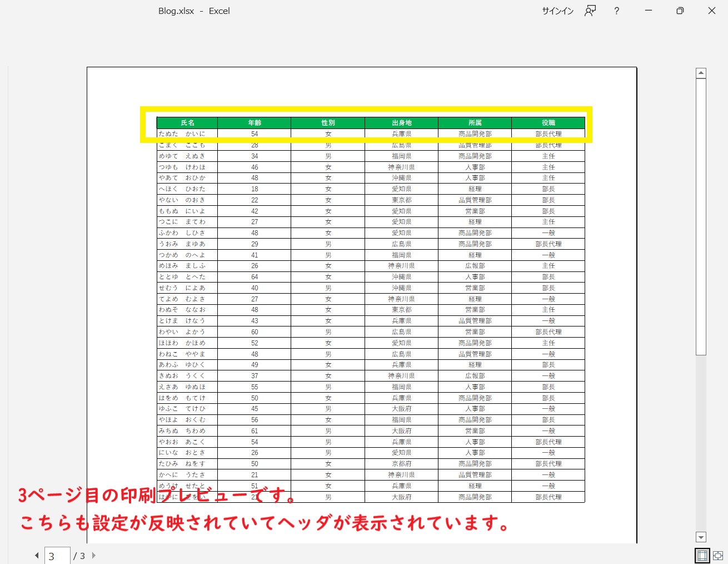728x564 pixels.
Task: Click 沖縄県 in せむう row
Action: point(401,288)
